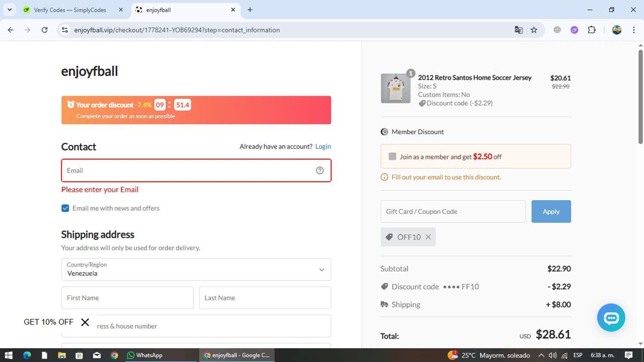Click the page vertical scrollbar
This screenshot has height=362, width=644.
point(641,97)
